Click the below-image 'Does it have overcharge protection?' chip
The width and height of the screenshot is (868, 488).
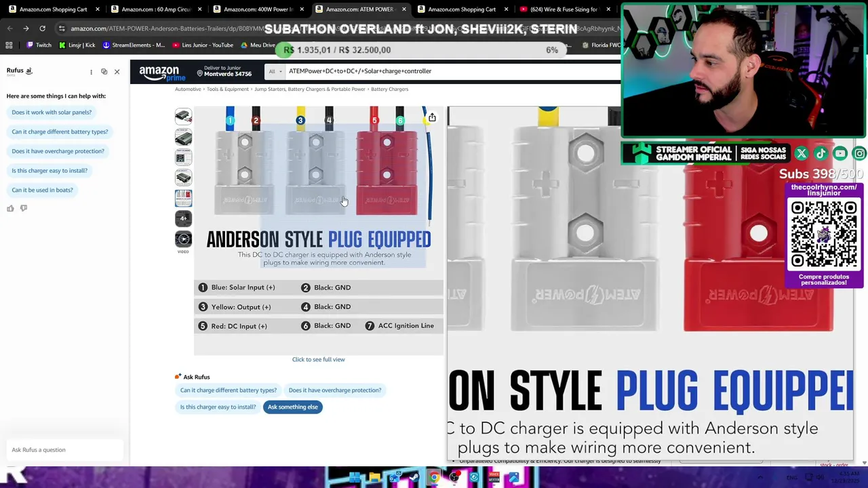point(335,390)
